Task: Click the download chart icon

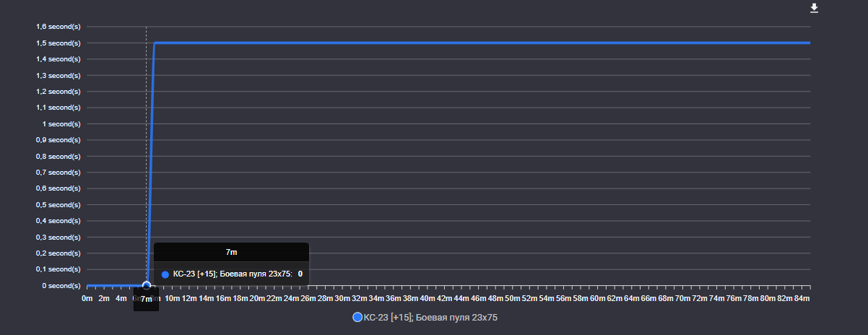Action: [x=815, y=8]
